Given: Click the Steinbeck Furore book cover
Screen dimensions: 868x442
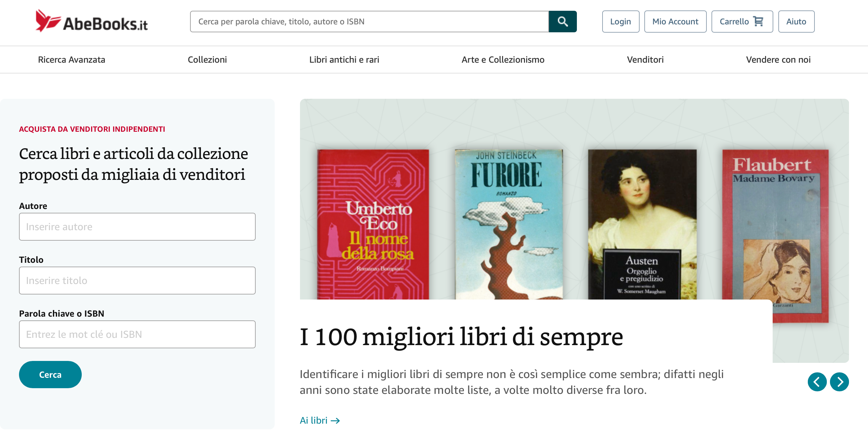Looking at the screenshot, I should coord(509,224).
